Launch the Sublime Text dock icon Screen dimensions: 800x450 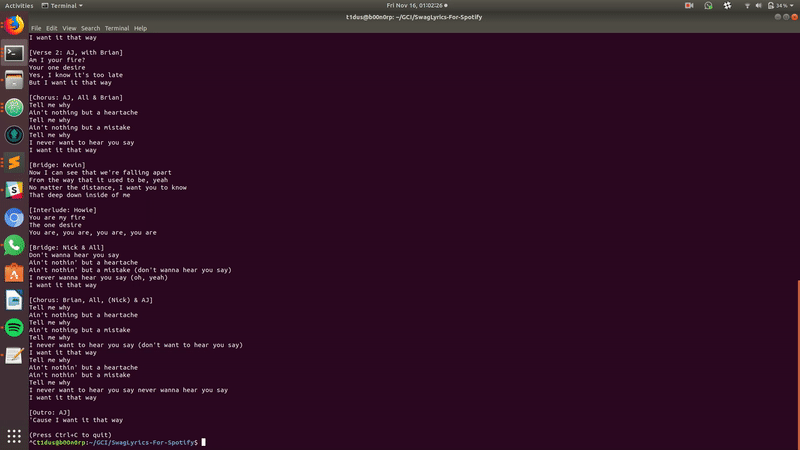(x=14, y=163)
